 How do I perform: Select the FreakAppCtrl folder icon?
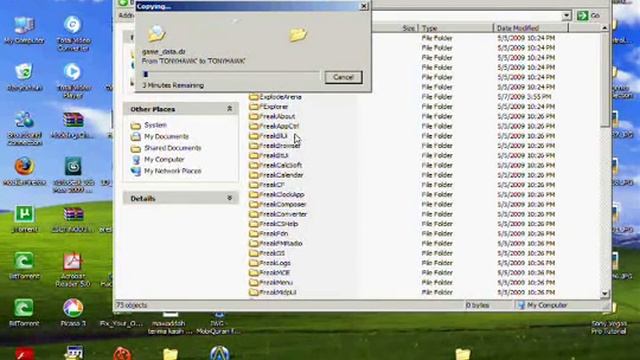[x=254, y=126]
